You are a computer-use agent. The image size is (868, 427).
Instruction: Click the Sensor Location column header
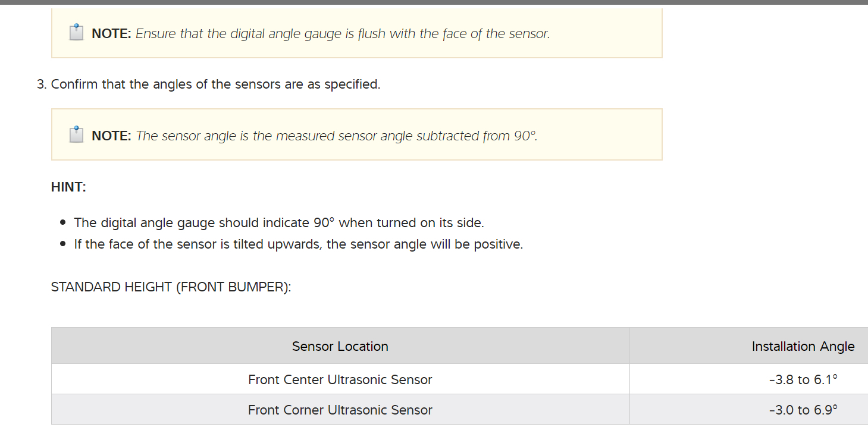tap(340, 347)
